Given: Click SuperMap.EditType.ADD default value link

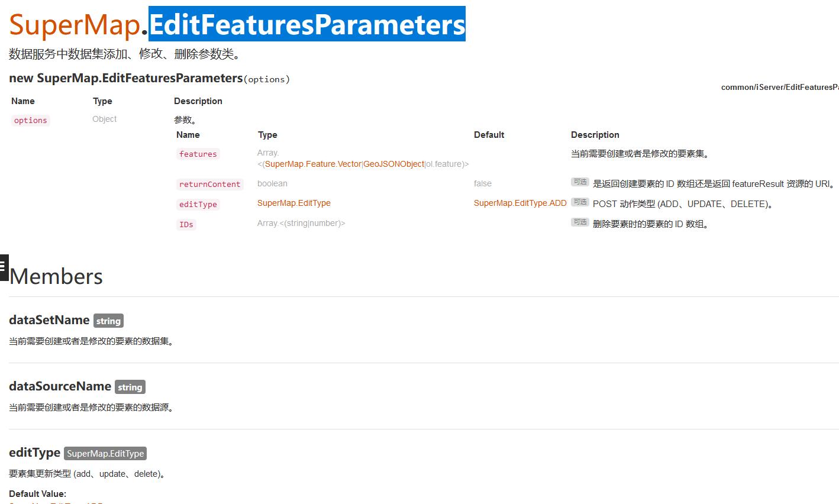Looking at the screenshot, I should click(520, 203).
